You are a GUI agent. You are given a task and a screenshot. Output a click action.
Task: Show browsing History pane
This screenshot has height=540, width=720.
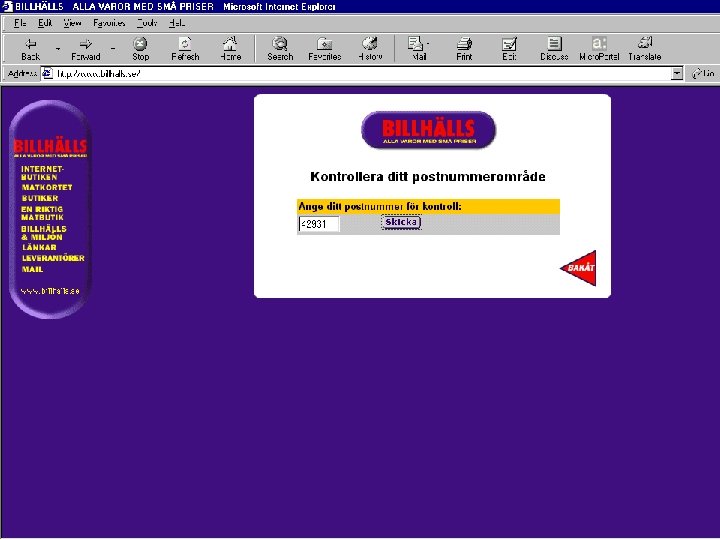point(370,49)
